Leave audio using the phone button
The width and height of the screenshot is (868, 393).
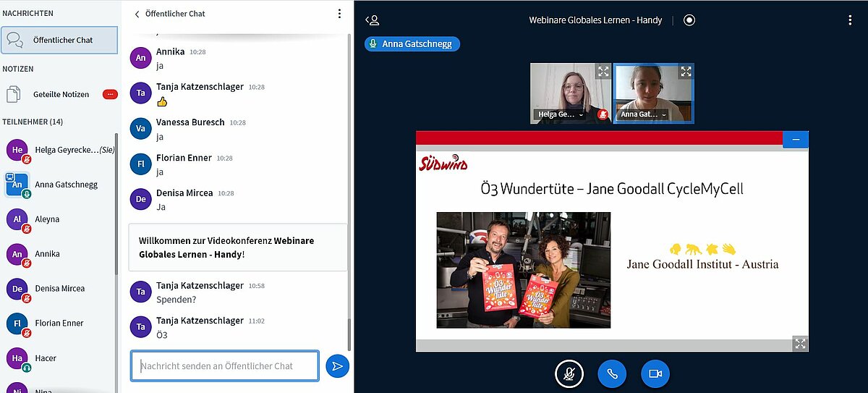click(x=612, y=373)
